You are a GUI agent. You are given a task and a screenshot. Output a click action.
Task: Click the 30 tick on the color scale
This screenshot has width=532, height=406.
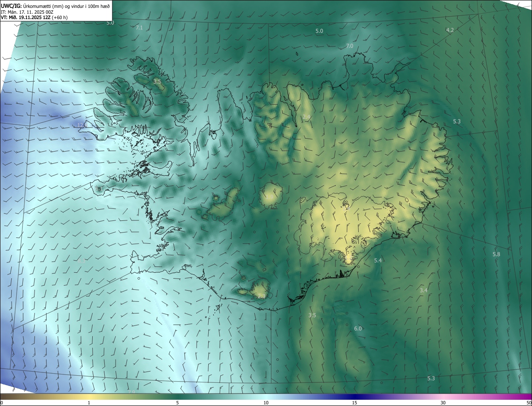(x=443, y=403)
